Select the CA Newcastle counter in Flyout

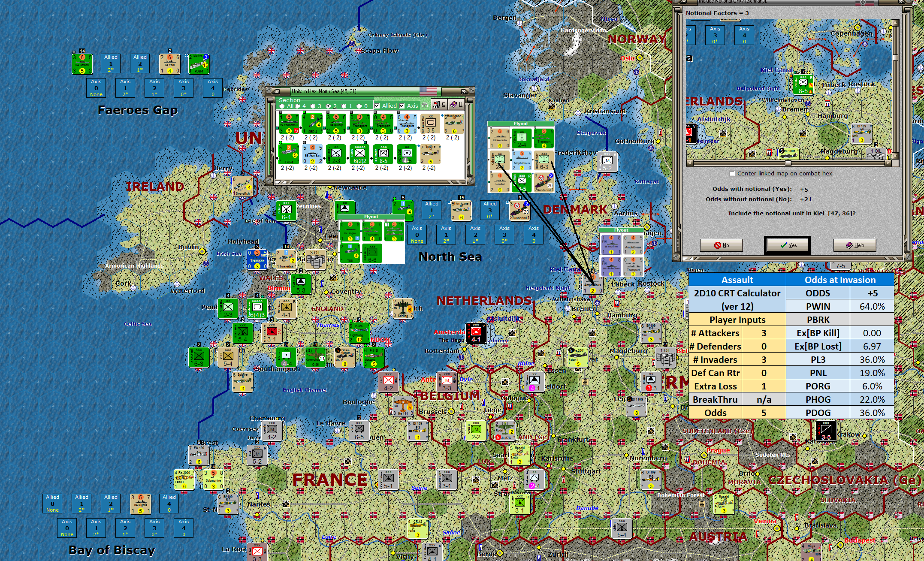click(x=500, y=138)
